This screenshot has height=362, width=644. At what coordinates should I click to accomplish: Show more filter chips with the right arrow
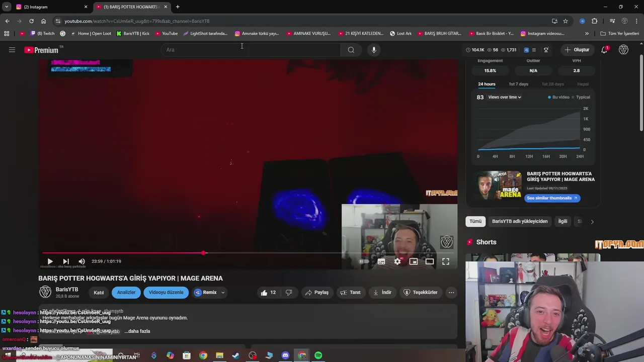592,221
